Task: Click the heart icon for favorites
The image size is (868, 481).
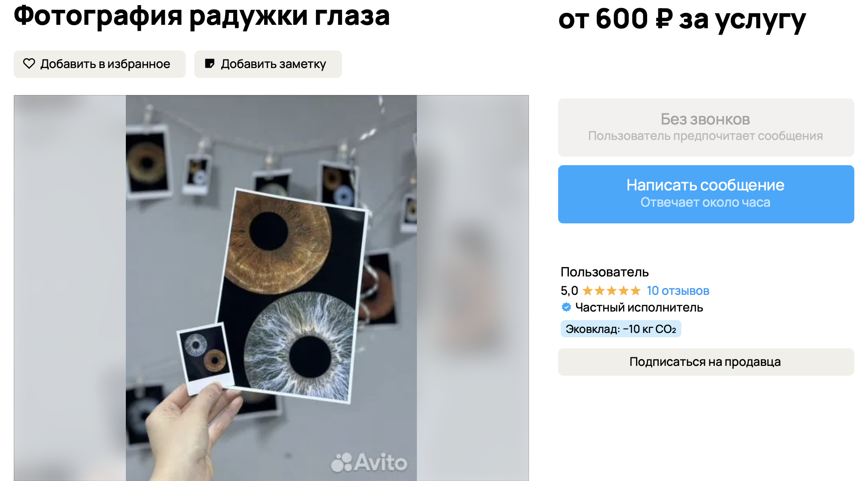Action: 29,64
